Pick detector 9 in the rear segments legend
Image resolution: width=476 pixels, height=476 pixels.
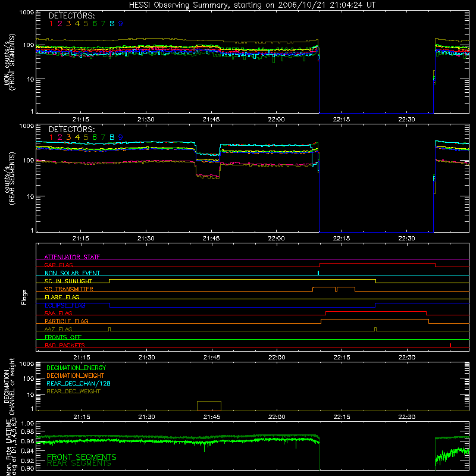point(121,137)
